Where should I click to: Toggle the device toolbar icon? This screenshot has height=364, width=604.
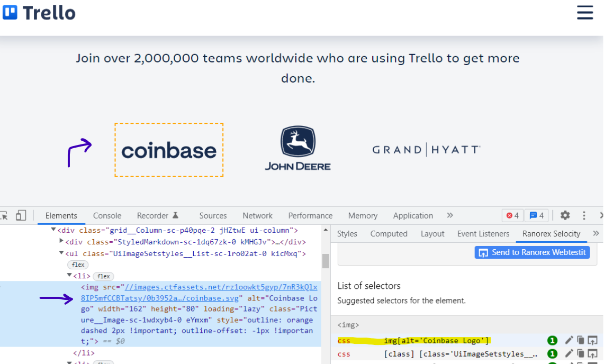click(x=21, y=215)
